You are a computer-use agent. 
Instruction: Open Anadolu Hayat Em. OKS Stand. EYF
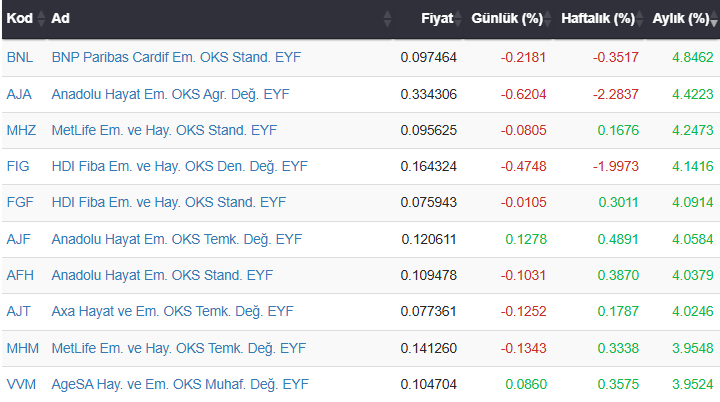point(162,275)
